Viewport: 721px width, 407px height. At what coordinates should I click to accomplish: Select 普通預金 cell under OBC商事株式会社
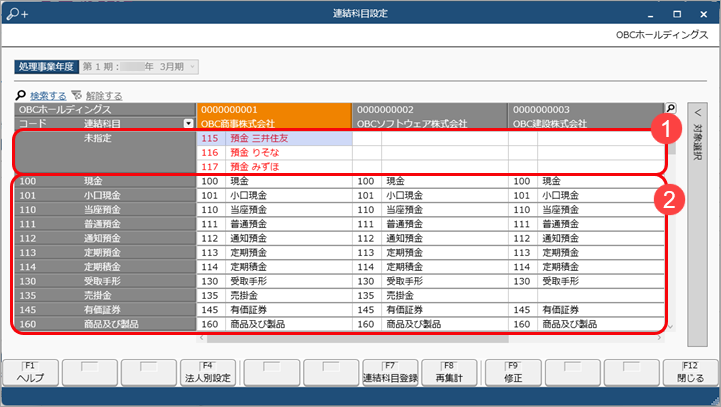(x=289, y=224)
